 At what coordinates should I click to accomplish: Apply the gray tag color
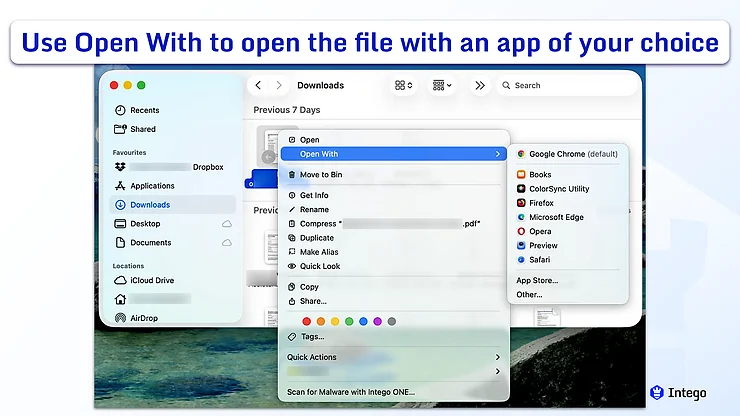pos(392,322)
